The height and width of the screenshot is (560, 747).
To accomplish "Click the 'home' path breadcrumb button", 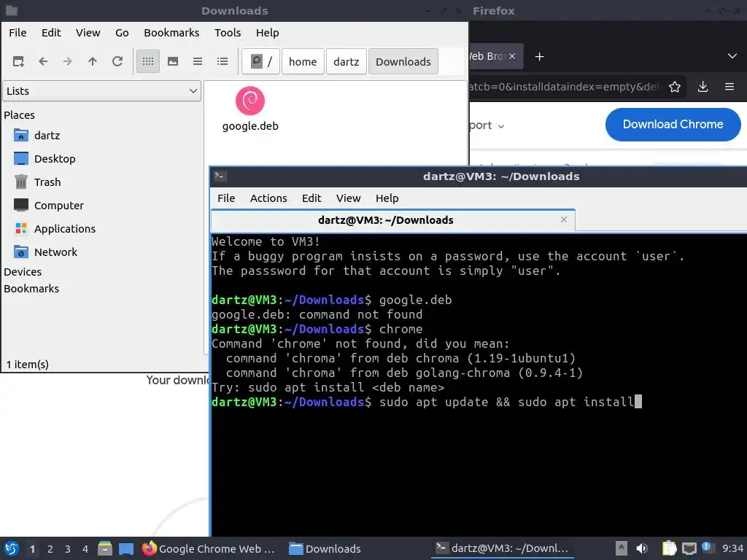I will [303, 61].
